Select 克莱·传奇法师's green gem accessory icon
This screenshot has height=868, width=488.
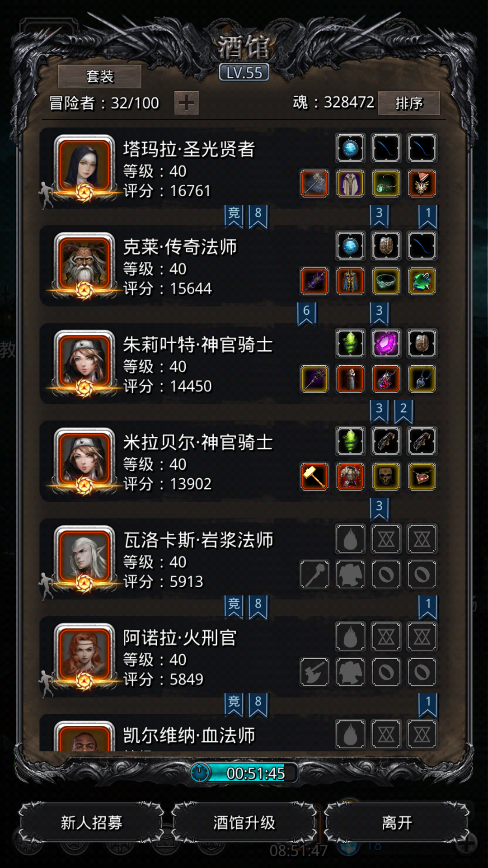422,281
